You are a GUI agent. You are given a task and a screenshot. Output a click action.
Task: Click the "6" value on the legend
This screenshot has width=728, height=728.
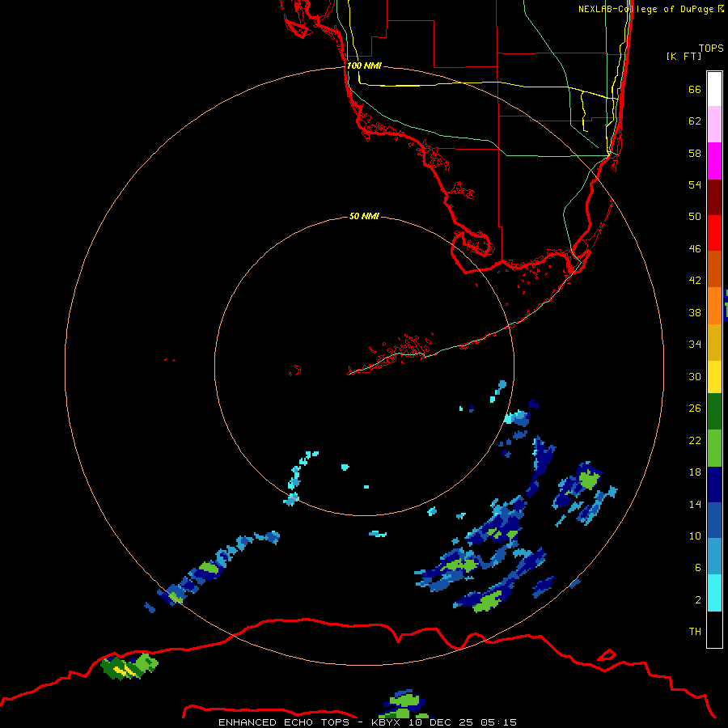point(697,567)
